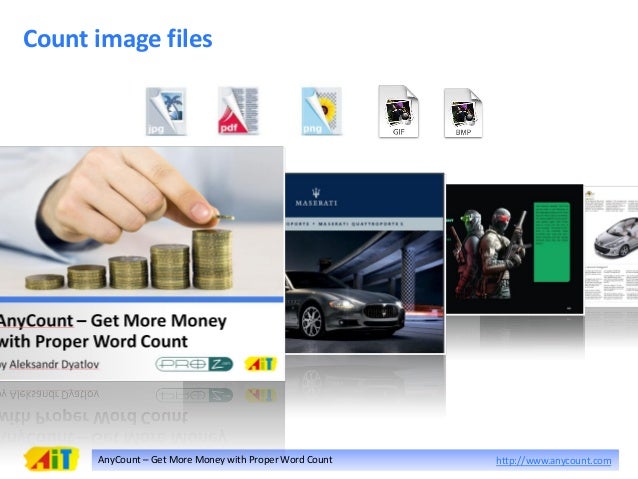Click the footer text 'AnyCount – Get More Money with Proper Word Count'
The image size is (638, 479).
click(215, 459)
